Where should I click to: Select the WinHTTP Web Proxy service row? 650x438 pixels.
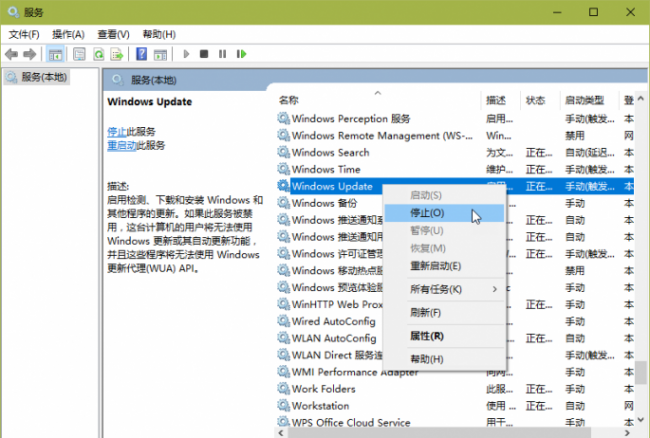(x=455, y=304)
